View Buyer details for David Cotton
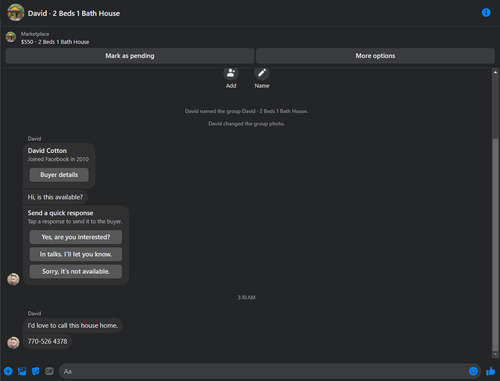The image size is (500, 381). point(59,175)
